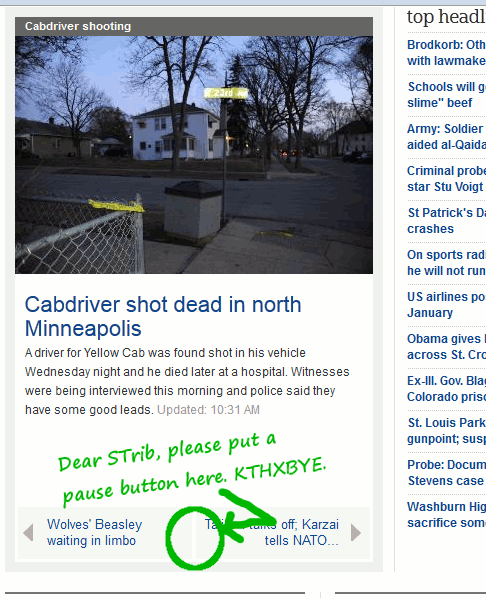This screenshot has height=598, width=486.
Task: Open the St. Louis Park gunpoint headline
Action: point(446,430)
